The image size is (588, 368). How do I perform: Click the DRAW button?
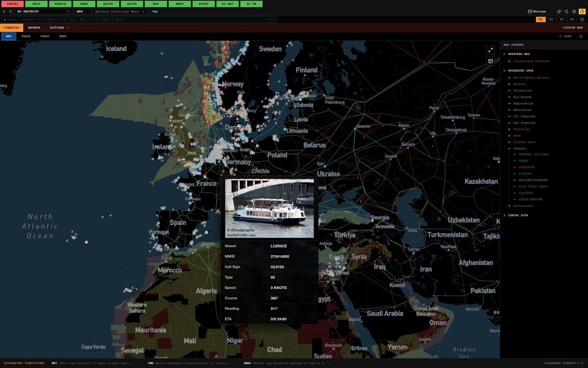pos(565,36)
